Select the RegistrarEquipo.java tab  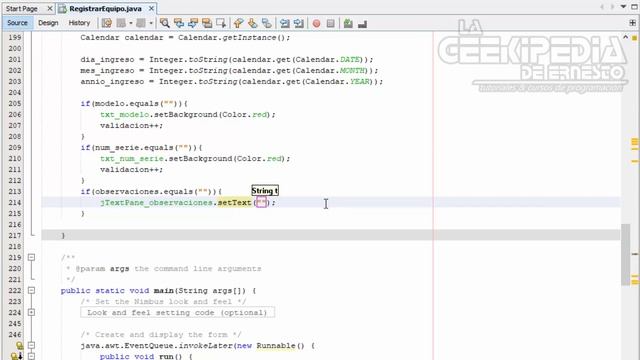coord(105,9)
